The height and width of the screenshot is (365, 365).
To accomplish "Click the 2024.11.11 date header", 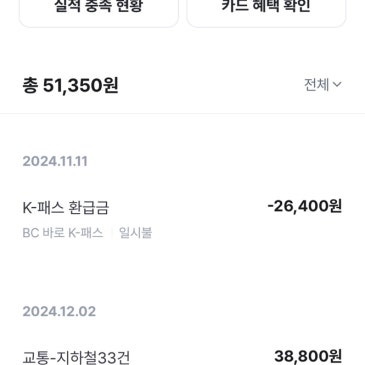I will [55, 161].
